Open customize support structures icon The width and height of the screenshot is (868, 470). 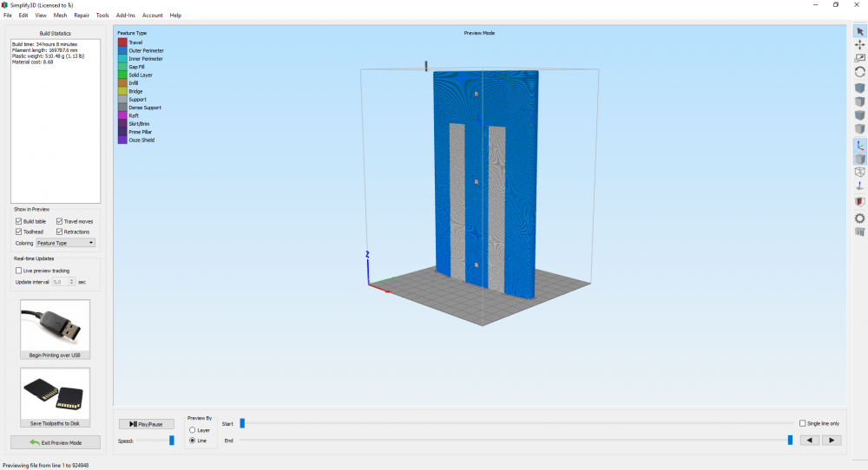click(859, 232)
